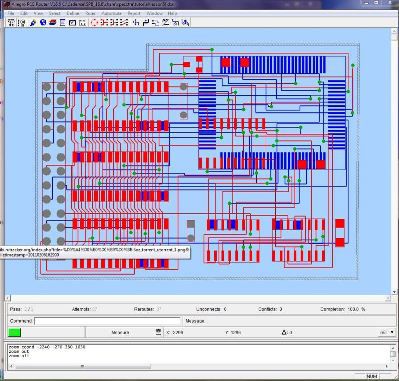Click the blue globe toolbar icon
Viewport: 399px width, 381px height.
coord(43,22)
